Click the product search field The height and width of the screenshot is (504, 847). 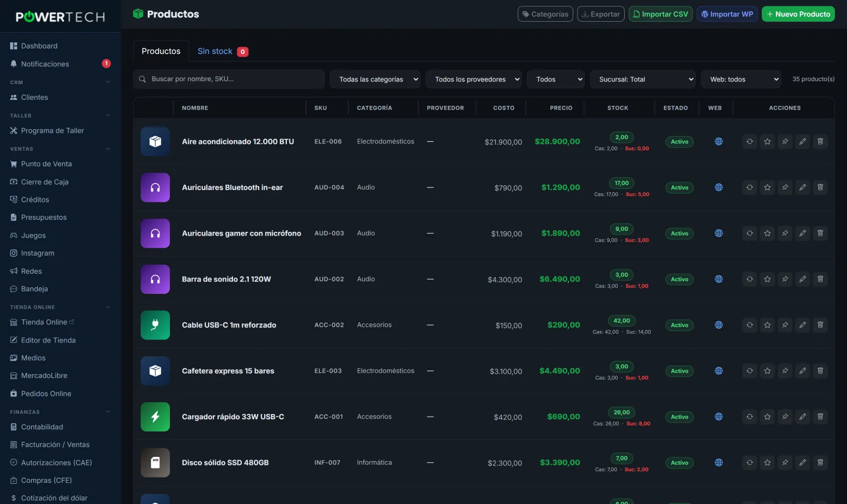click(229, 79)
